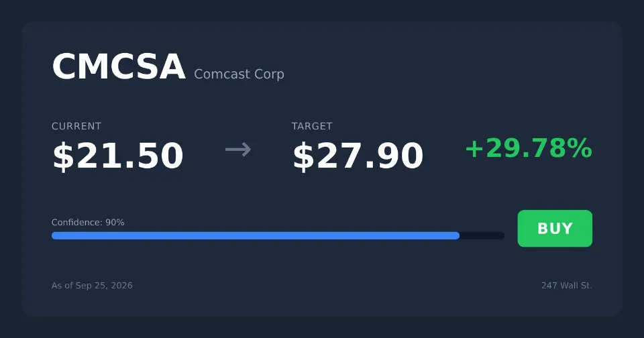This screenshot has height=338, width=644.
Task: Click the As of Sep 25, 2026 date
Action: click(92, 286)
